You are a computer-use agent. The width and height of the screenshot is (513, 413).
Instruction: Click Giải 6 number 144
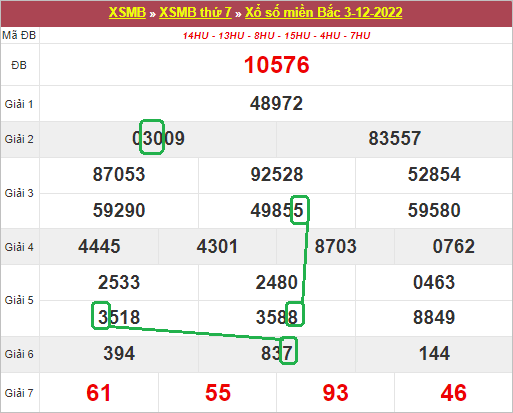434,353
